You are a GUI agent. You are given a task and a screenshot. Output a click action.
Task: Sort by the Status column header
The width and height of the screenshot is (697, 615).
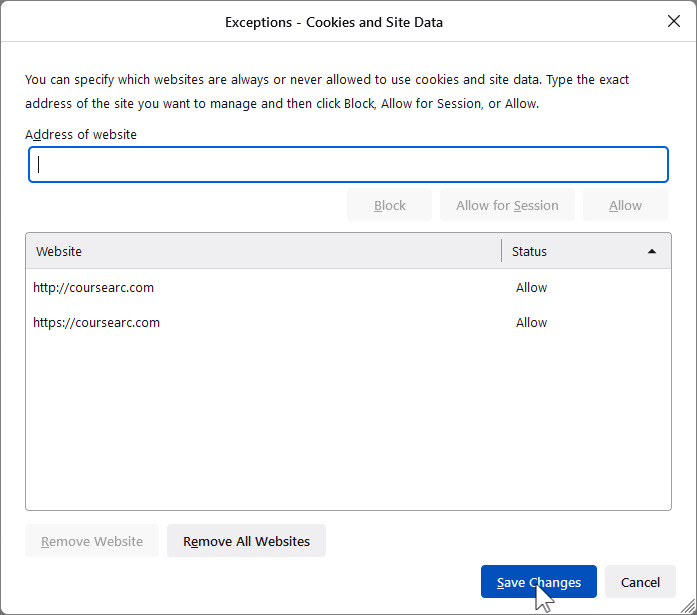586,251
